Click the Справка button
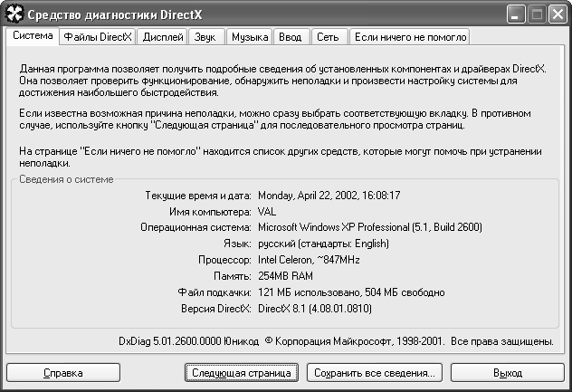 point(63,373)
